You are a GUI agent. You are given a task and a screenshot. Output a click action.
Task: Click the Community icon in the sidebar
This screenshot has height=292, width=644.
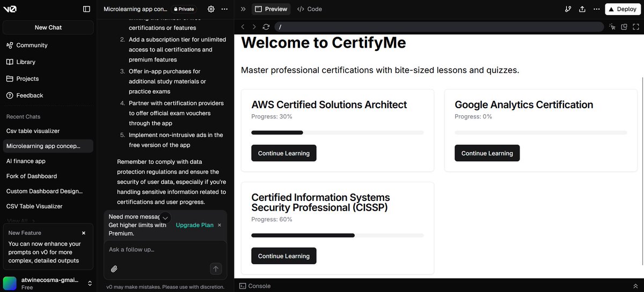10,46
